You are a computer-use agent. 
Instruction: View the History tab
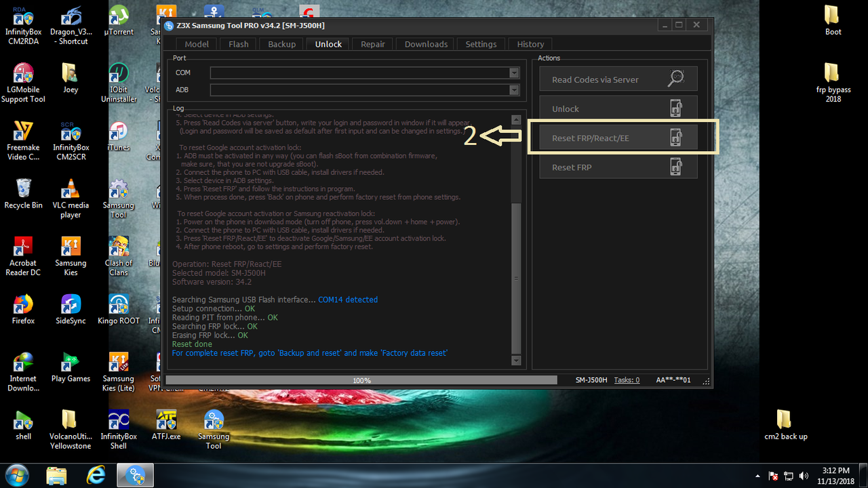(x=530, y=44)
